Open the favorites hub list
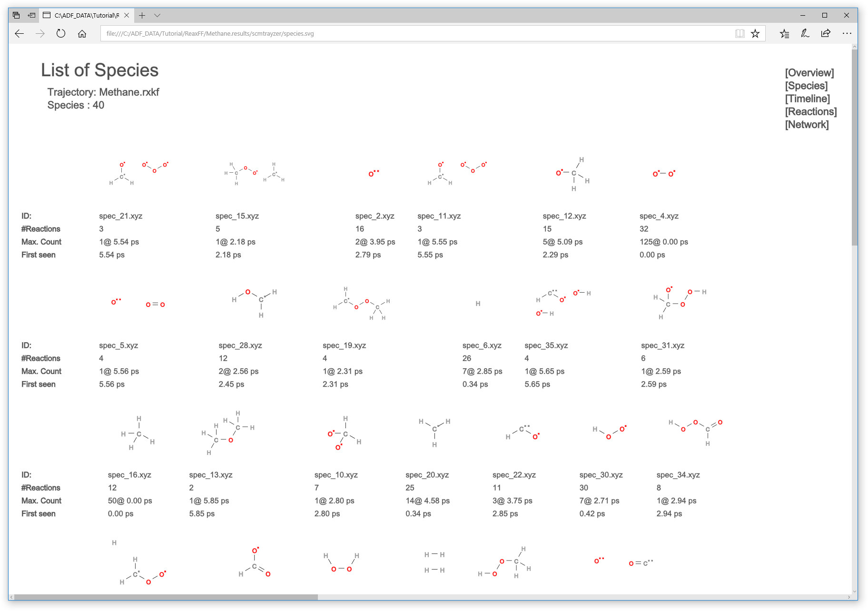The image size is (868, 611). point(784,33)
